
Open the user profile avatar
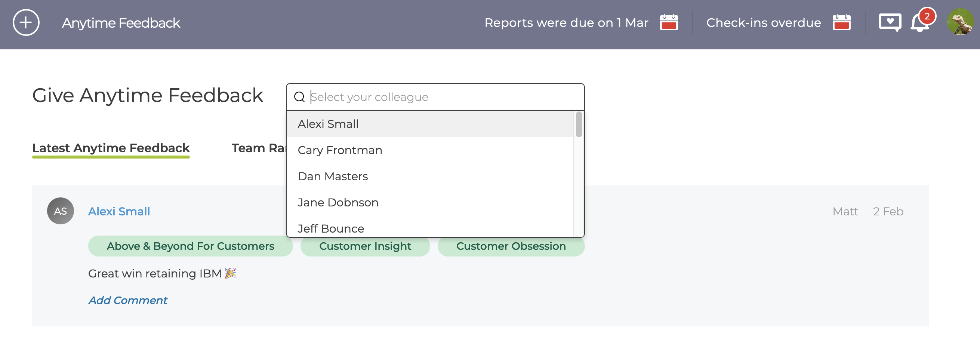coord(960,22)
